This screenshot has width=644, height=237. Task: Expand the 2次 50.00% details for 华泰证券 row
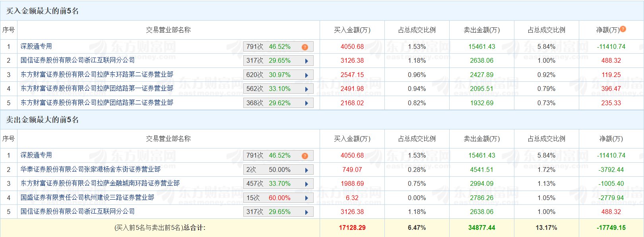(306, 170)
